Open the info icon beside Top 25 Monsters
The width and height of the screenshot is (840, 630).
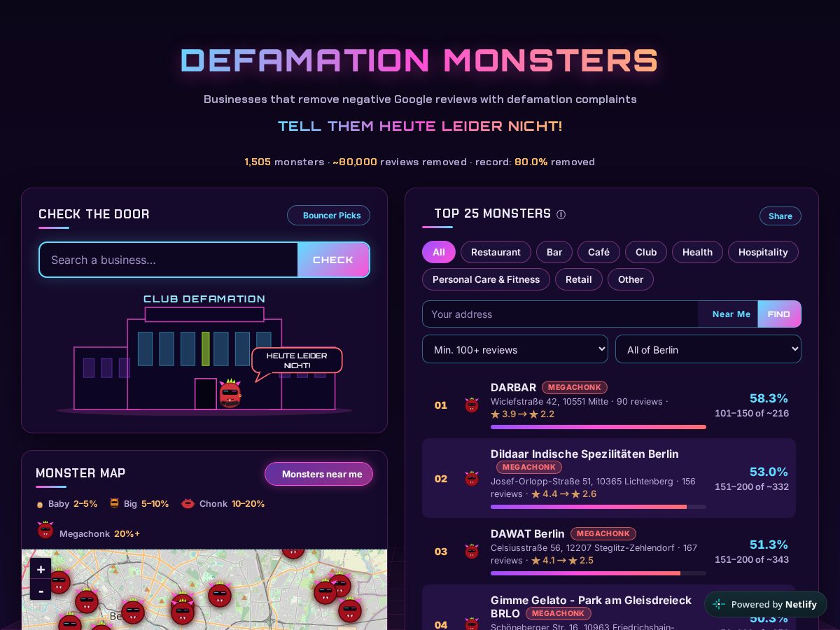click(561, 215)
